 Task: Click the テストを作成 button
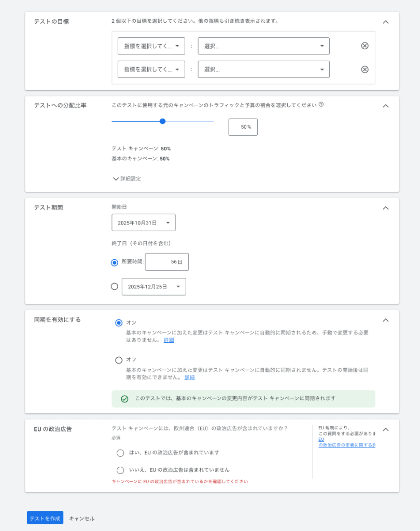(x=45, y=517)
